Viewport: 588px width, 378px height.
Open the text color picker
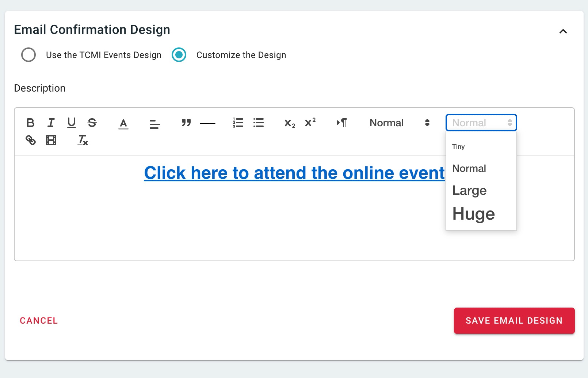pos(123,124)
